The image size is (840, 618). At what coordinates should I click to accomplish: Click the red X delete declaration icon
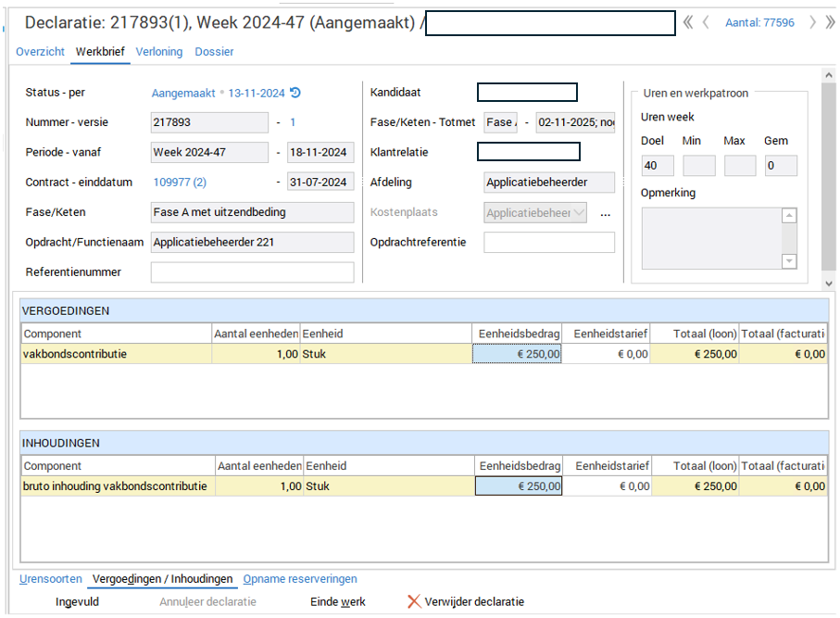click(x=414, y=601)
